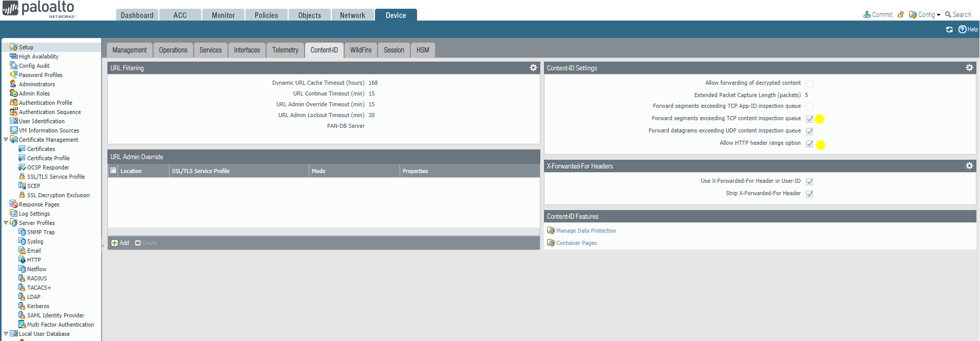Image resolution: width=980 pixels, height=341 pixels.
Task: Click the User Identification sidebar icon
Action: pyautogui.click(x=13, y=121)
